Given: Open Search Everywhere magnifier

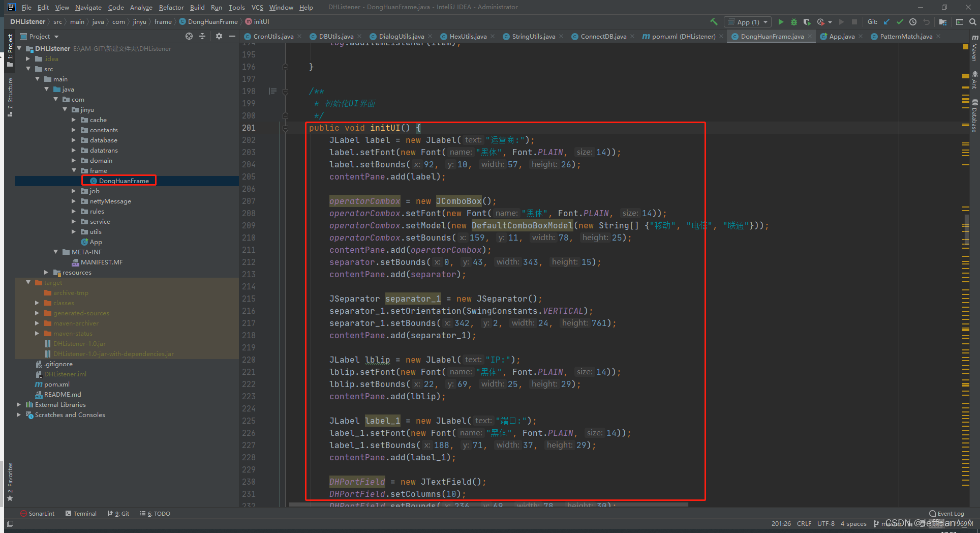Looking at the screenshot, I should [972, 22].
